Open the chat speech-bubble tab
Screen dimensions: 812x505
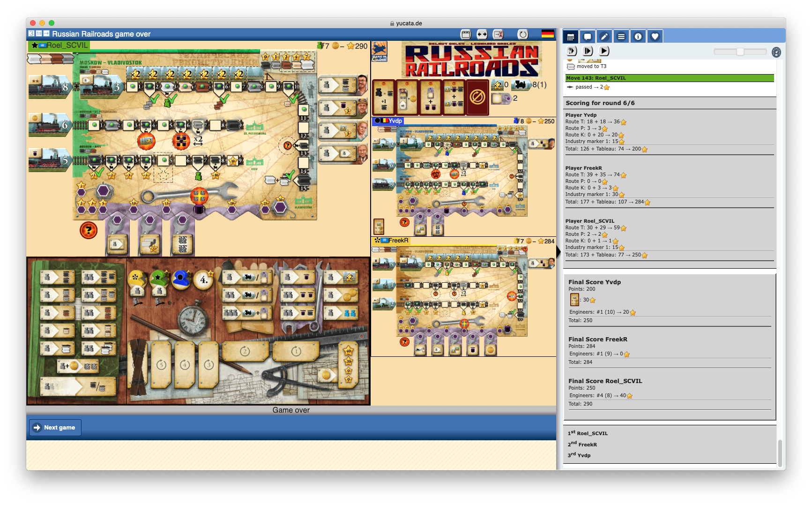587,37
